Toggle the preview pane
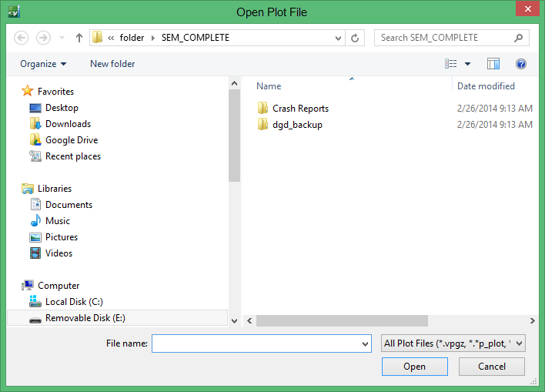The width and height of the screenshot is (545, 392). pyautogui.click(x=493, y=64)
